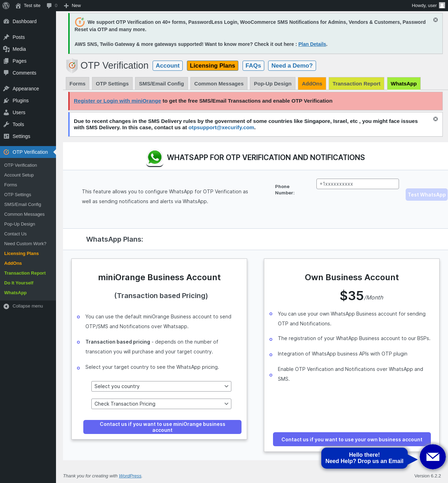
Task: Click the Dashboard gauge icon in the sidebar
Action: click(6, 21)
